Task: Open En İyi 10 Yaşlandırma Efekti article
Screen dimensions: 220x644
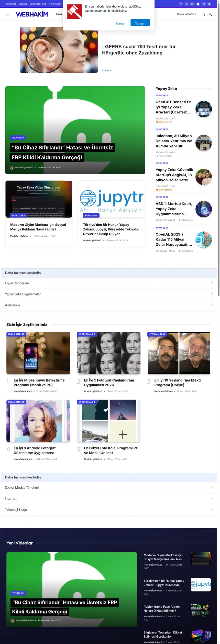Action: point(177,382)
